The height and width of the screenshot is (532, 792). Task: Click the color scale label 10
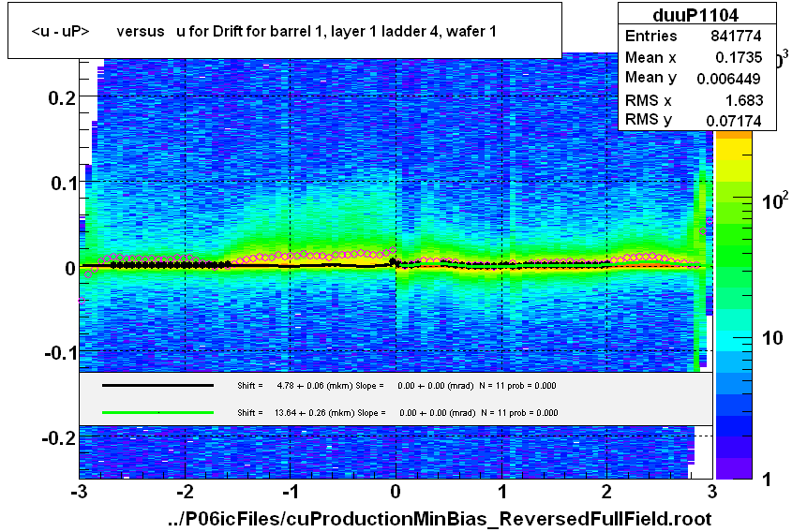click(x=772, y=337)
